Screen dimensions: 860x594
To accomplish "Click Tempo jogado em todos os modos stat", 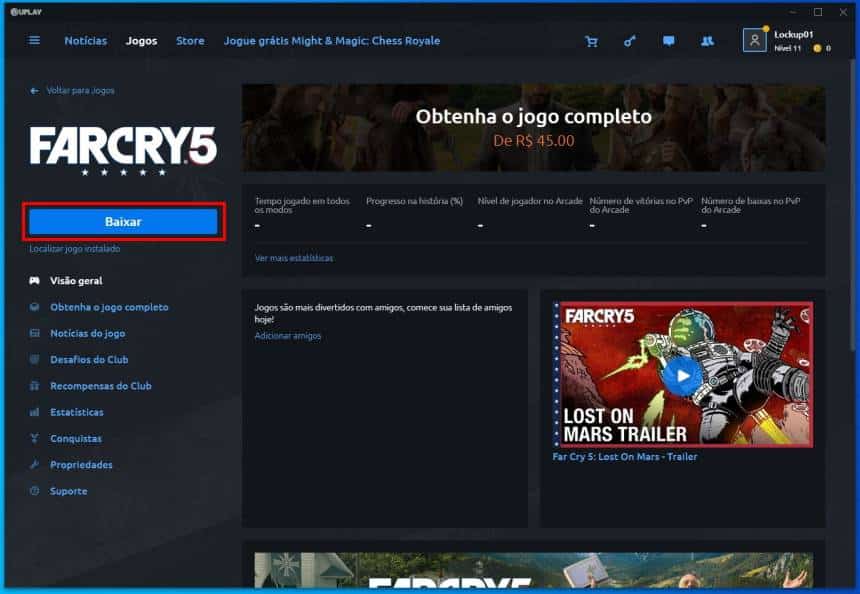I will coord(302,205).
